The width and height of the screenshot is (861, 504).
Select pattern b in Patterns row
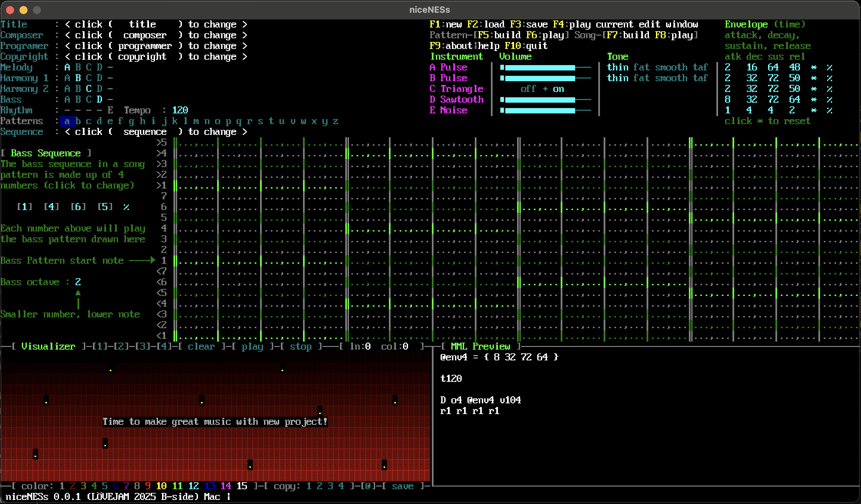78,121
